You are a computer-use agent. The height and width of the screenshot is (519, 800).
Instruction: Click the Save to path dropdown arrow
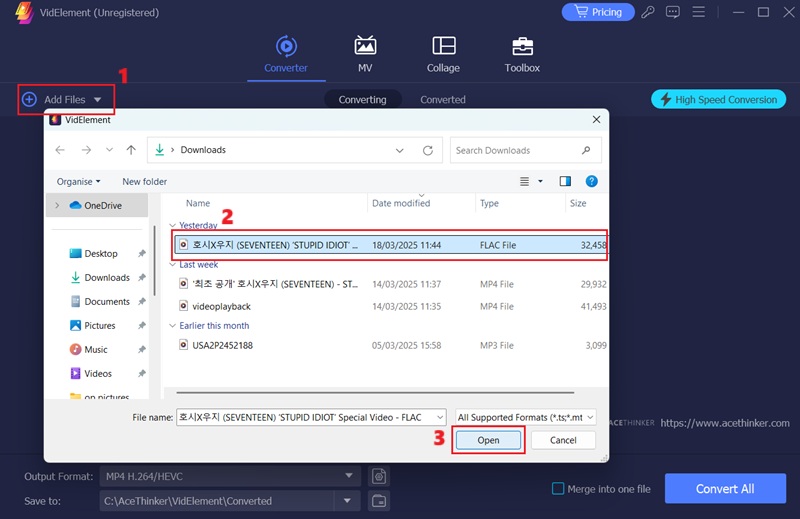click(347, 501)
